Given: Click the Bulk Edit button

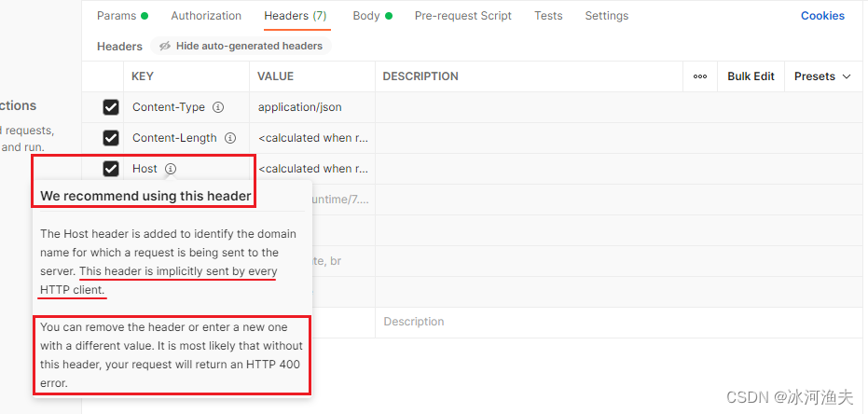Looking at the screenshot, I should pyautogui.click(x=751, y=76).
